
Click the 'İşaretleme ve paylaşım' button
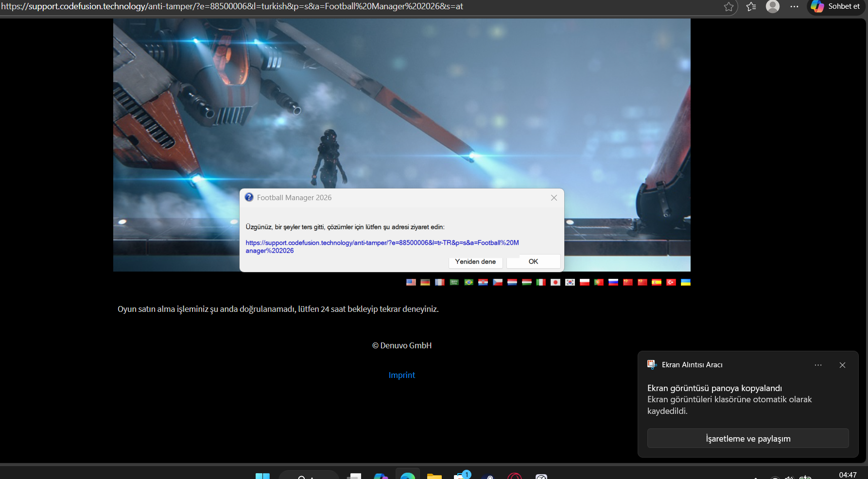(x=748, y=438)
